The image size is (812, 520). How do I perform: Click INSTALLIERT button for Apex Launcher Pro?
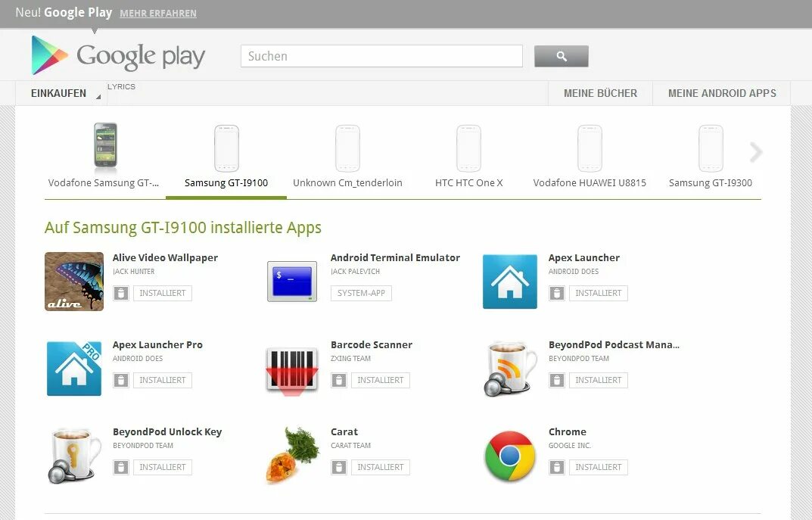(x=163, y=380)
